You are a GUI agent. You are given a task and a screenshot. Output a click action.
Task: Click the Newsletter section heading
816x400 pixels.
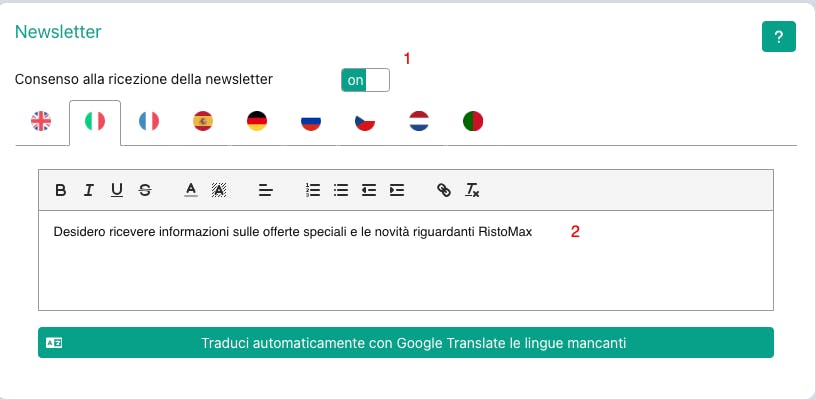[58, 32]
